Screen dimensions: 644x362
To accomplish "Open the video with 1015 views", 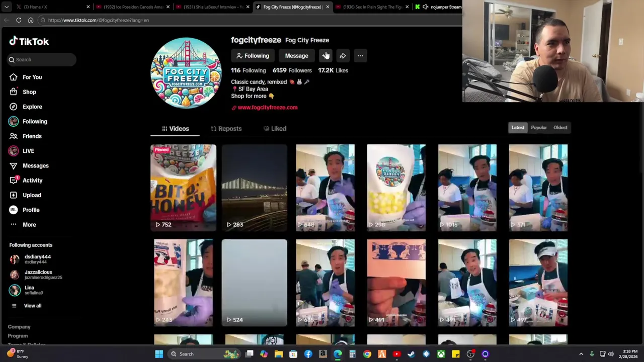I will tap(467, 188).
